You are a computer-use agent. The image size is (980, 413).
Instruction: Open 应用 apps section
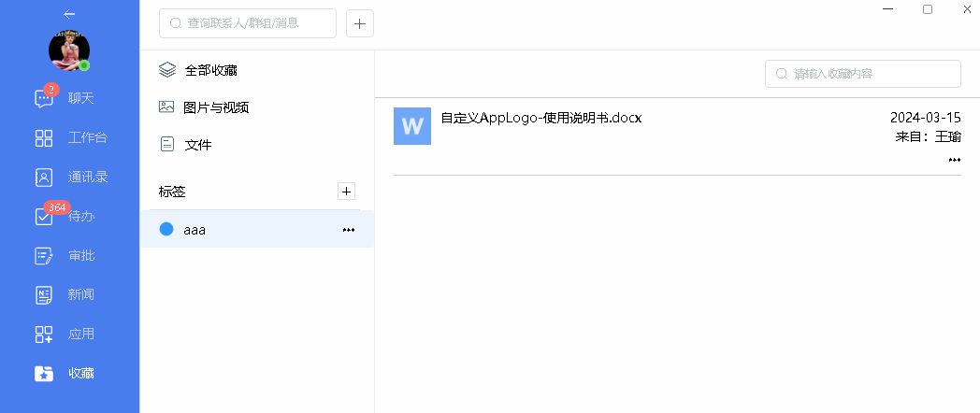(x=69, y=334)
